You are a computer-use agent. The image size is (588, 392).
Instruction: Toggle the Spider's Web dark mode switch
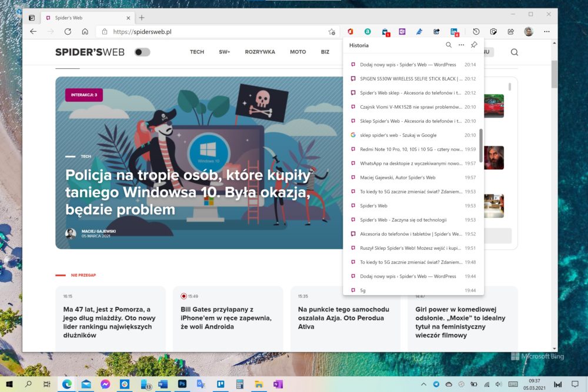(142, 52)
